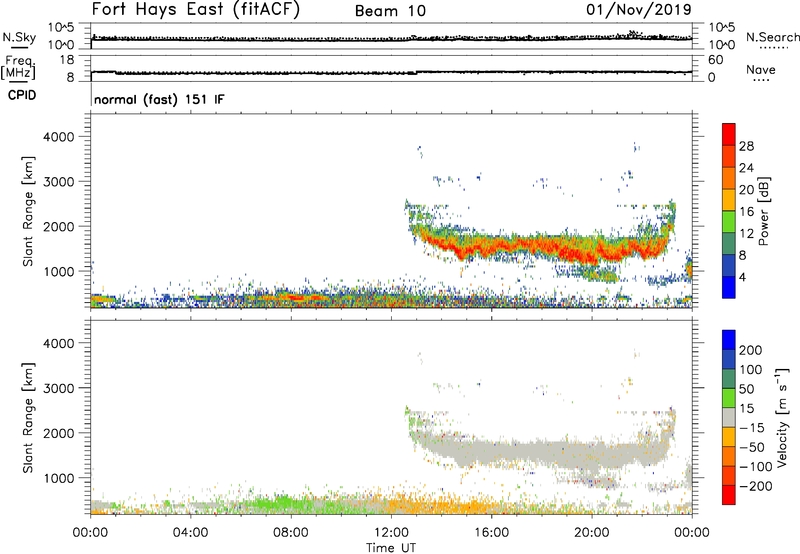Click the 3000 km tick in the power panel
Image resolution: width=800 pixels, height=554 pixels.
[58, 182]
